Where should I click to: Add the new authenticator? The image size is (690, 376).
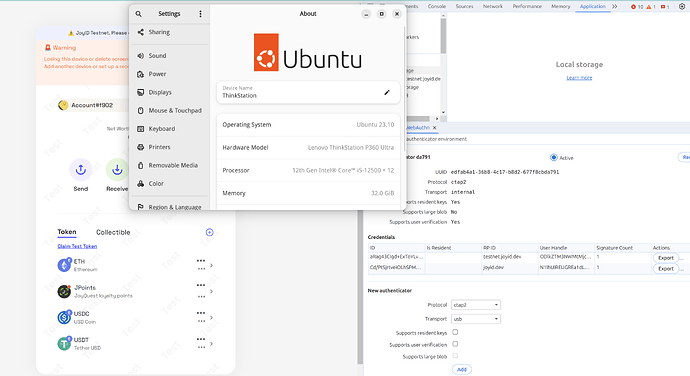[462, 369]
